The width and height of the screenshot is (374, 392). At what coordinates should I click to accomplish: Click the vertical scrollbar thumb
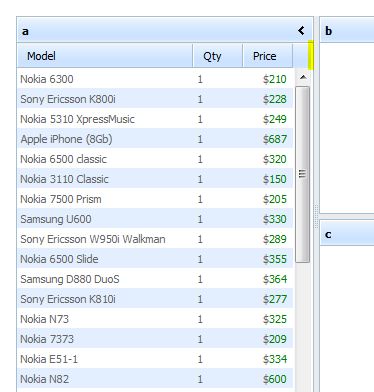[x=303, y=174]
